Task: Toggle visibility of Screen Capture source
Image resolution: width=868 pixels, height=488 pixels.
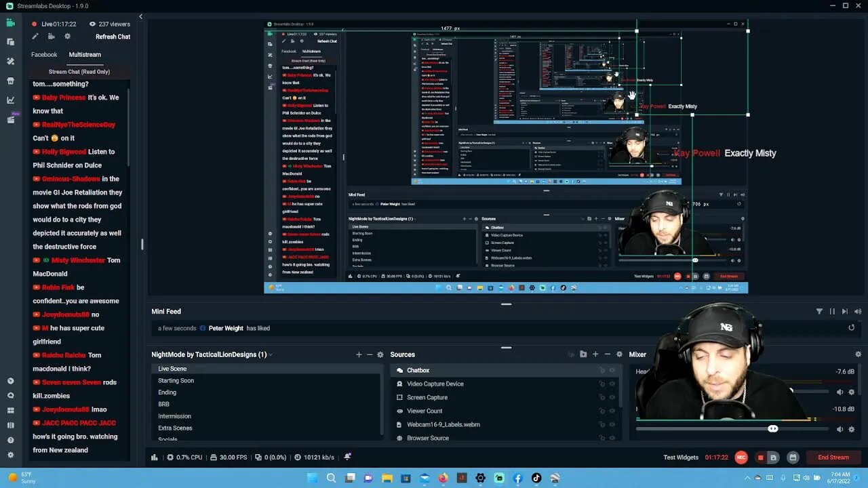Action: (612, 397)
